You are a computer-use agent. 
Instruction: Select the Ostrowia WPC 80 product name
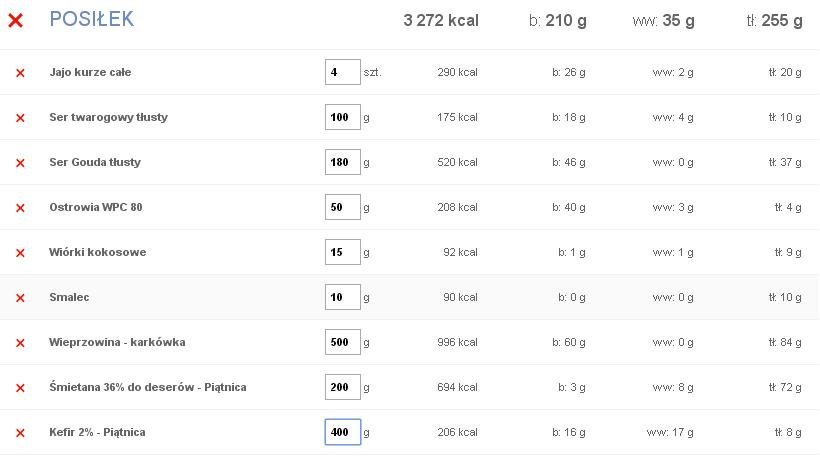96,207
